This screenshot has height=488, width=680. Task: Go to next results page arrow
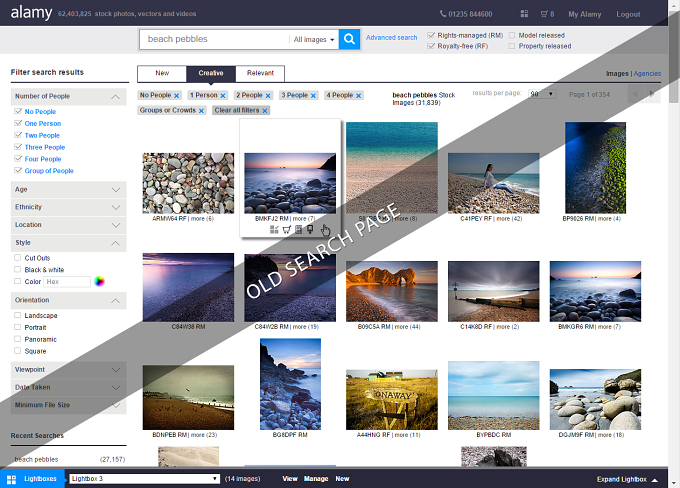click(652, 94)
